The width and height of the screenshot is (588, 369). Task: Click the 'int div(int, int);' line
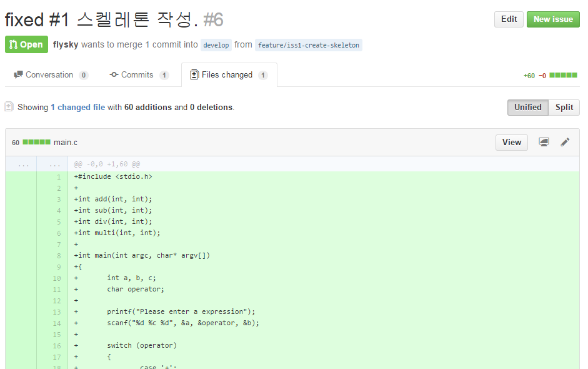tap(113, 221)
